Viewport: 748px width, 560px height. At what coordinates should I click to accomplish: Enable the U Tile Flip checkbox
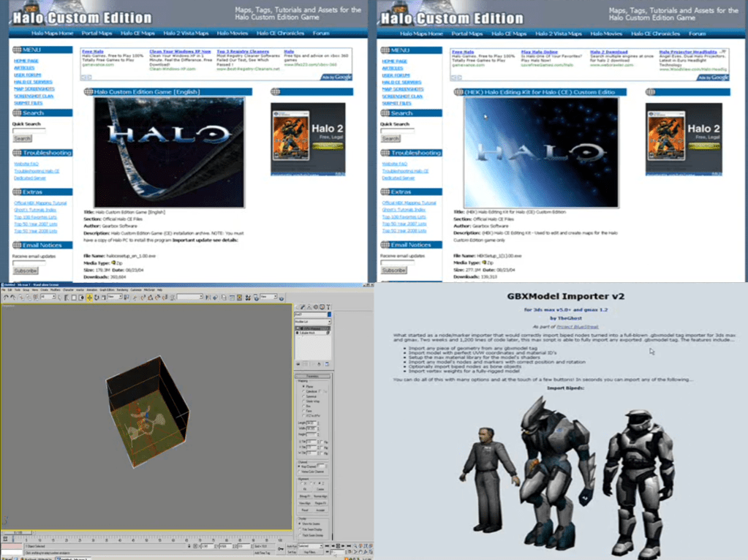click(x=321, y=442)
